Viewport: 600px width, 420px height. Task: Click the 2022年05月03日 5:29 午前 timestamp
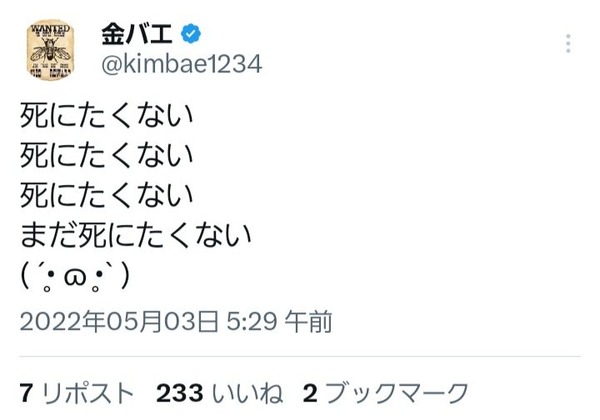tap(176, 321)
